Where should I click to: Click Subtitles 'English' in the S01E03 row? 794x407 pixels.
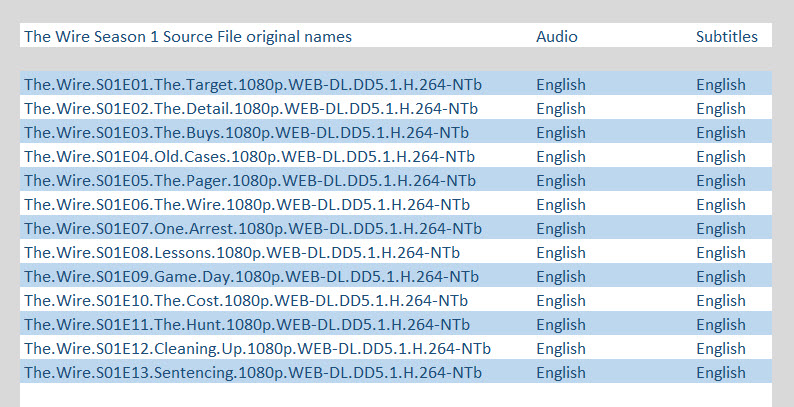click(721, 133)
